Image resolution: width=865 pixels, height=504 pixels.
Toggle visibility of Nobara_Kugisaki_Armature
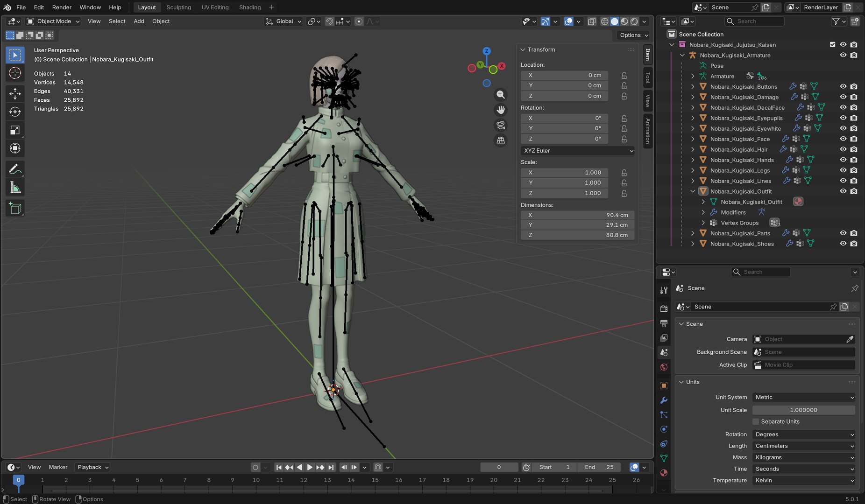click(843, 55)
